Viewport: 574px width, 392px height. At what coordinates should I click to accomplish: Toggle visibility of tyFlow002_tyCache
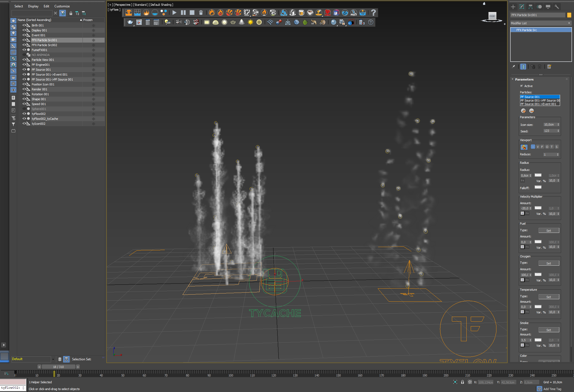point(24,119)
